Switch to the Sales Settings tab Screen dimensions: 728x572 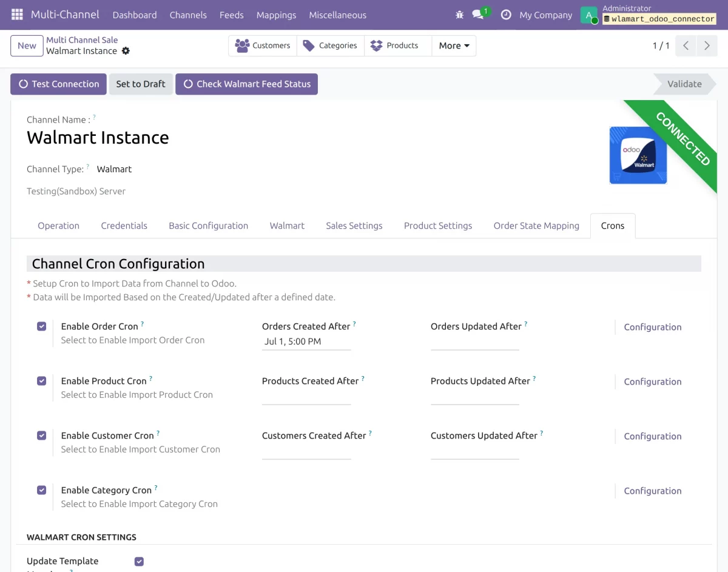(354, 226)
